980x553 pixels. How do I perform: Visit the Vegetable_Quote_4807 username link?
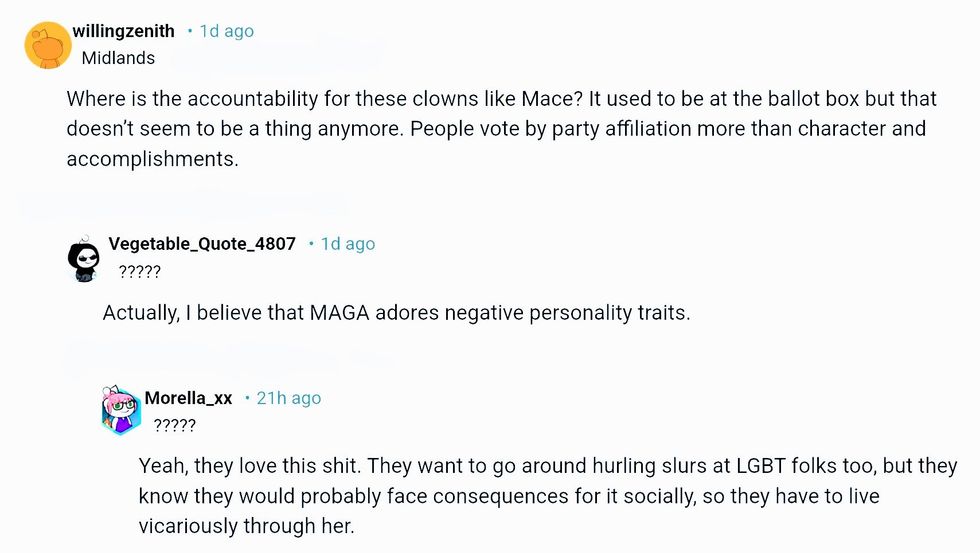coord(202,244)
